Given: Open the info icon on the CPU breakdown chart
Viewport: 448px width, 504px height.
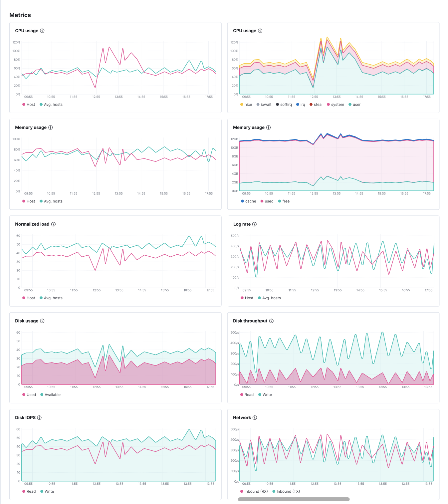Looking at the screenshot, I should click(x=260, y=30).
